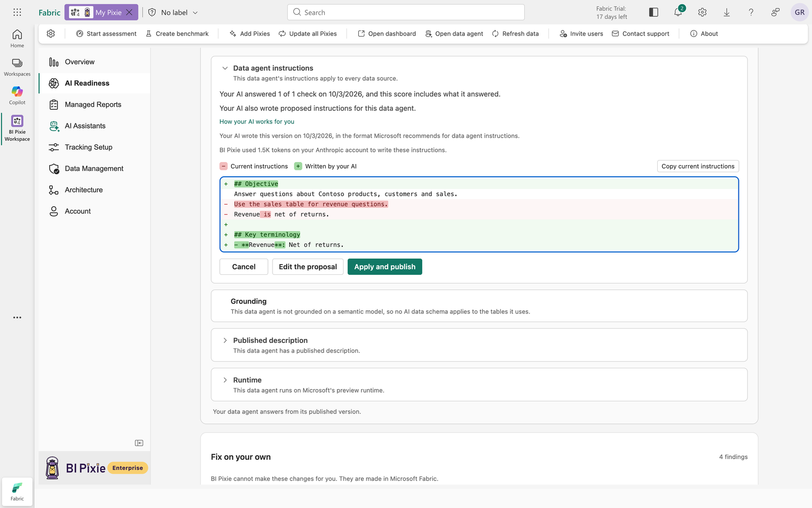Launch Copilot from the left rail

point(17,96)
